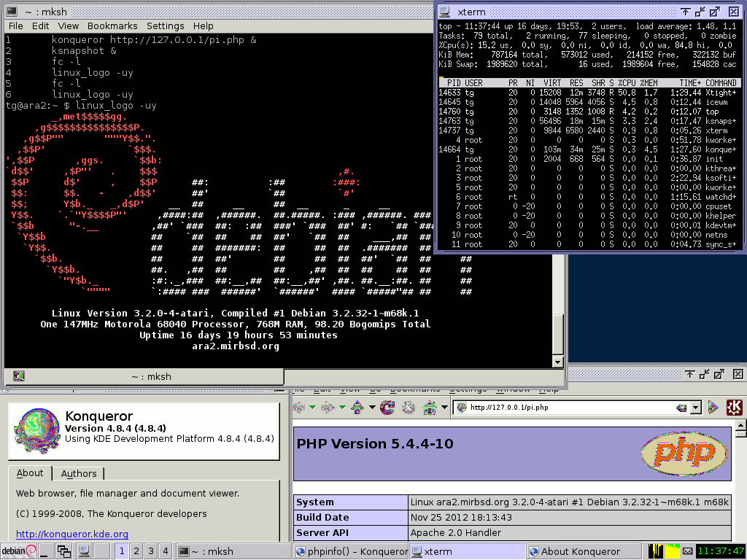Click 'ksnapshot &' history line in mksh
The width and height of the screenshot is (747, 560).
pos(84,51)
